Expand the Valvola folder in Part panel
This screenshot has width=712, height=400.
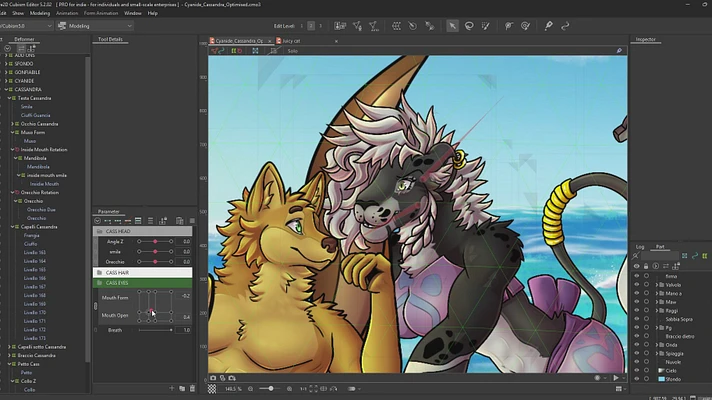[657, 285]
